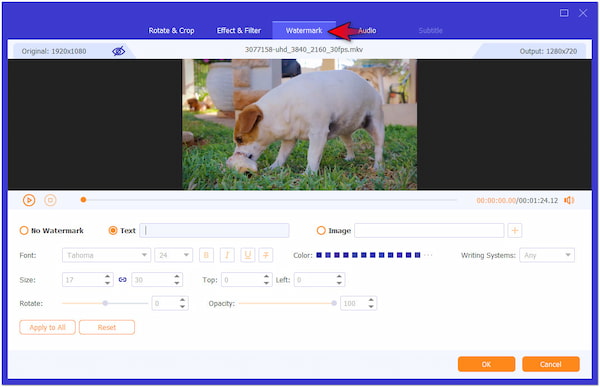Switch to the Effect & Filter tab
600x387 pixels.
tap(239, 31)
